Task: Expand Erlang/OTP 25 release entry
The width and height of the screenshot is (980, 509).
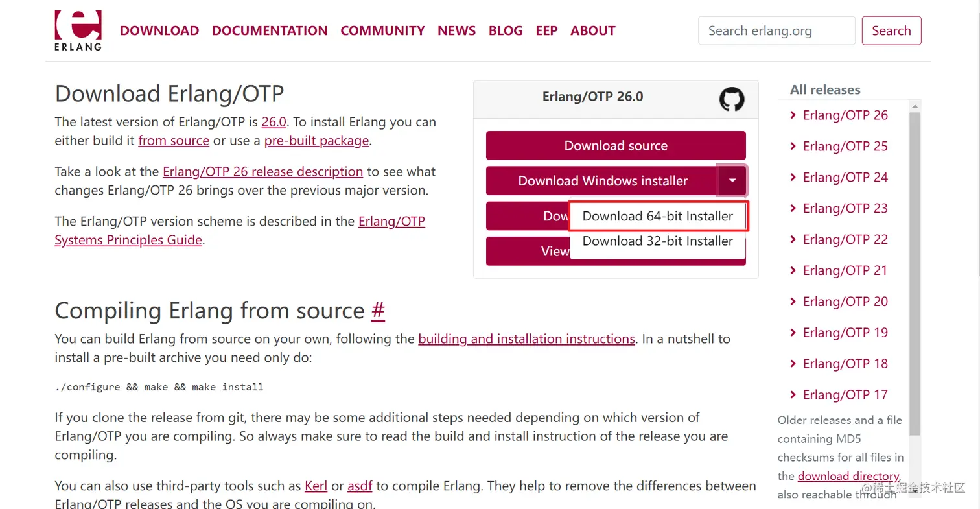Action: (x=845, y=146)
